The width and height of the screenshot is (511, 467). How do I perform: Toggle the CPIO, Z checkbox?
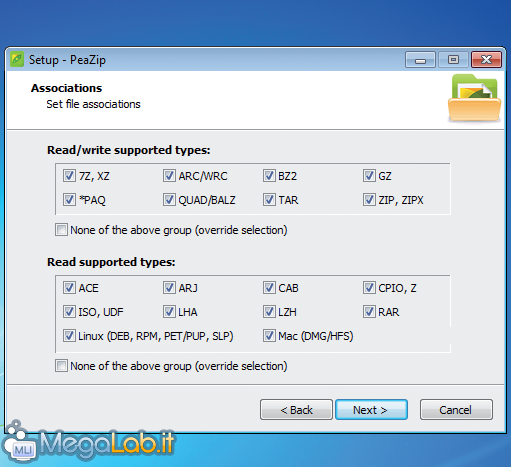(369, 288)
